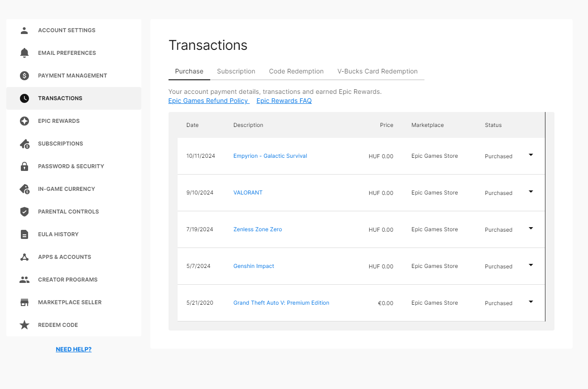This screenshot has width=588, height=389.
Task: Open Parental Controls shield icon
Action: [24, 212]
